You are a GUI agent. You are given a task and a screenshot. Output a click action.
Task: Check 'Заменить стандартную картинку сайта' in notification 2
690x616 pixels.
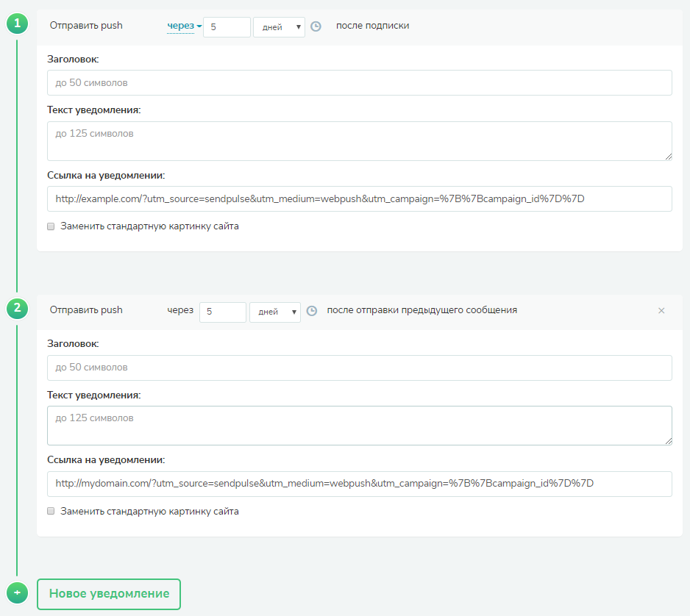tap(51, 511)
